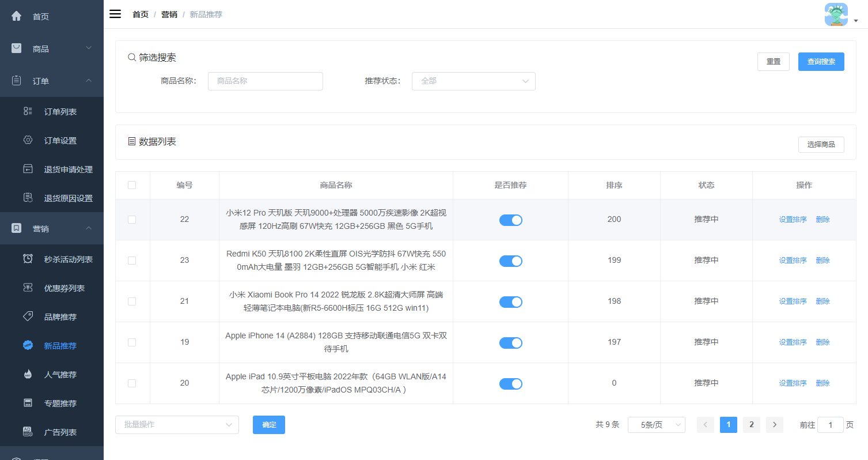
Task: Click 营销 in breadcrumb
Action: (x=169, y=14)
